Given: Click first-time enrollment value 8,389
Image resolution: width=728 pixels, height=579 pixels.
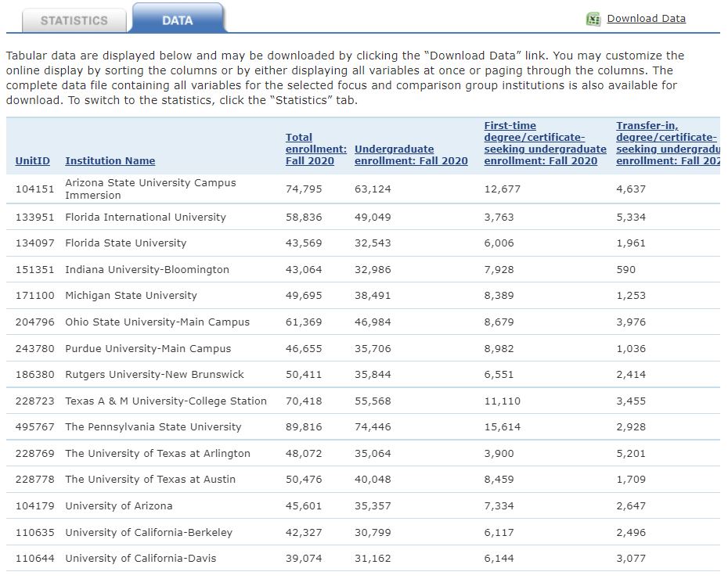Looking at the screenshot, I should 499,296.
